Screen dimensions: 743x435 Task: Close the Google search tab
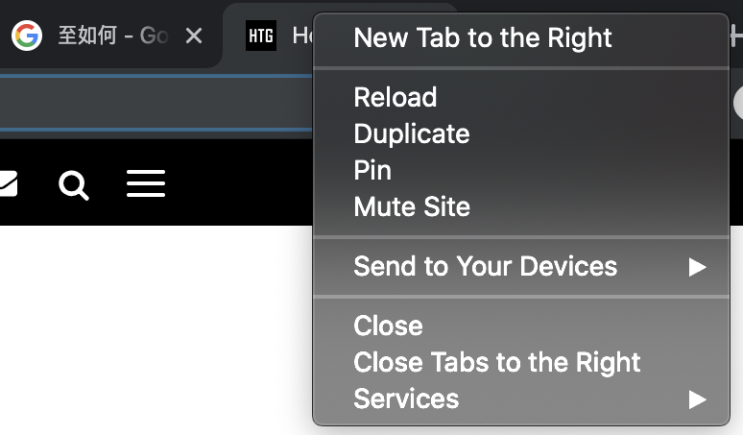tap(195, 36)
